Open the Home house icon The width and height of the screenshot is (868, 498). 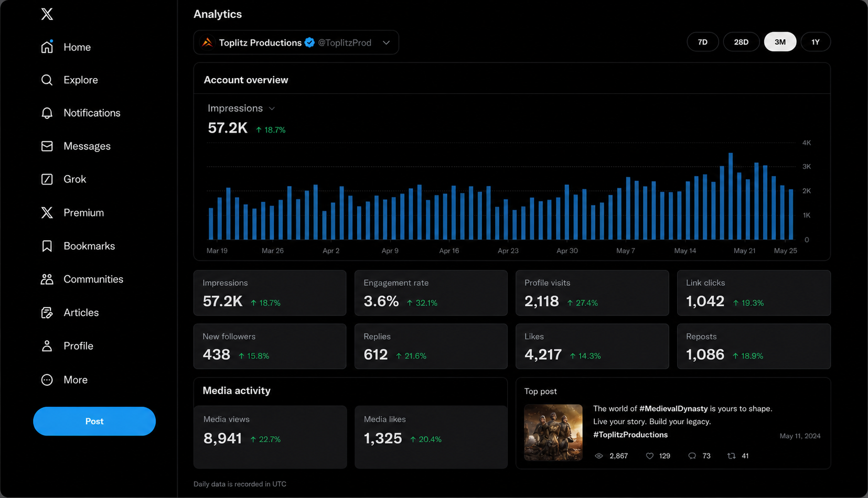(x=47, y=47)
